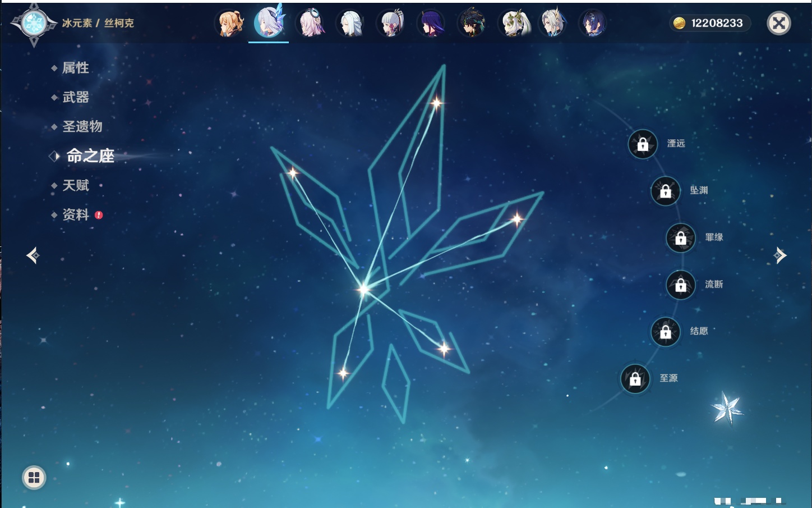Image resolution: width=812 pixels, height=508 pixels.
Task: Click the 冰元素 / 丝柯克 title text
Action: point(98,23)
